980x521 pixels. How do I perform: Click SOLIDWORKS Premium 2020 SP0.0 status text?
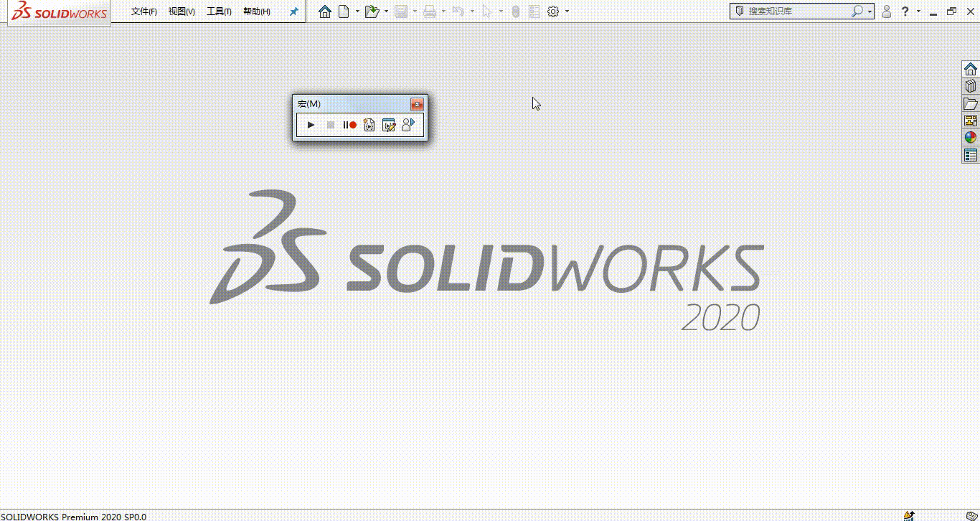point(74,516)
